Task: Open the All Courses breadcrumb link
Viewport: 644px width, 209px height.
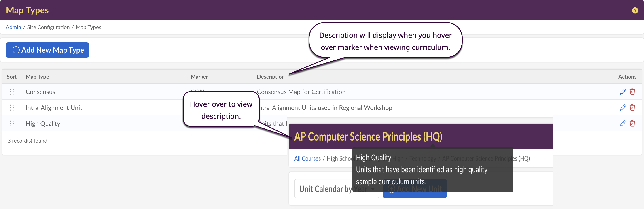Action: coord(307,158)
